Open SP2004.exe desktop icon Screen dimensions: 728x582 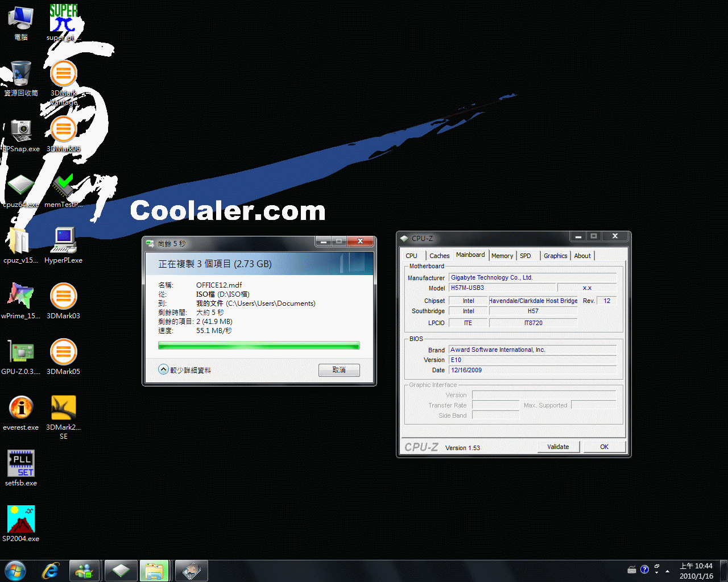pos(21,524)
